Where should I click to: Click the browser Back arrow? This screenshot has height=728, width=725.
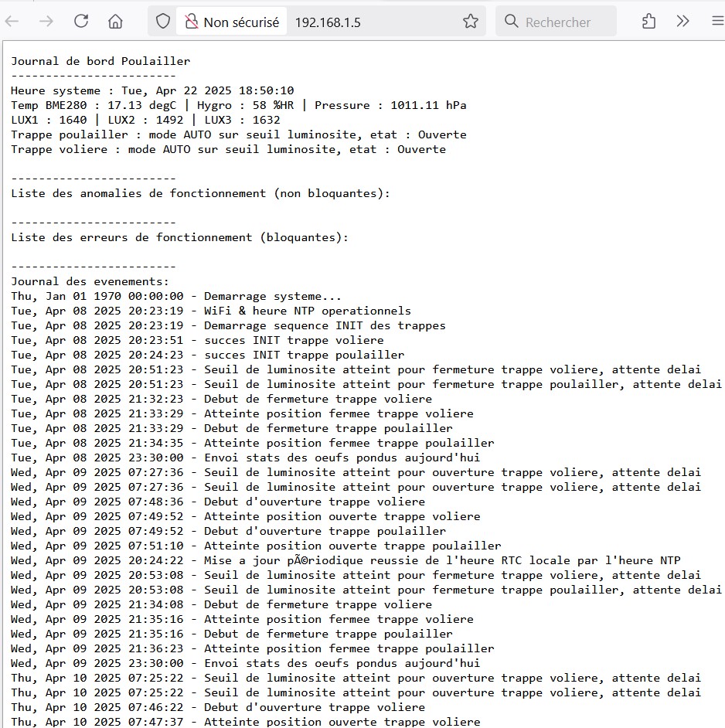pyautogui.click(x=12, y=22)
